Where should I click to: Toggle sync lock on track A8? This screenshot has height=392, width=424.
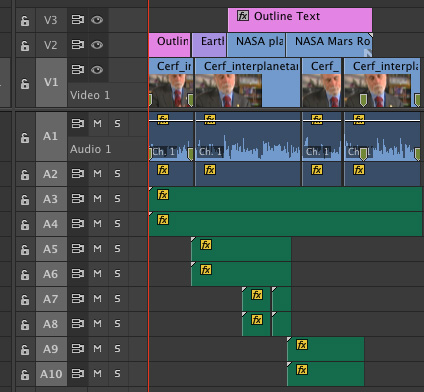[78, 323]
